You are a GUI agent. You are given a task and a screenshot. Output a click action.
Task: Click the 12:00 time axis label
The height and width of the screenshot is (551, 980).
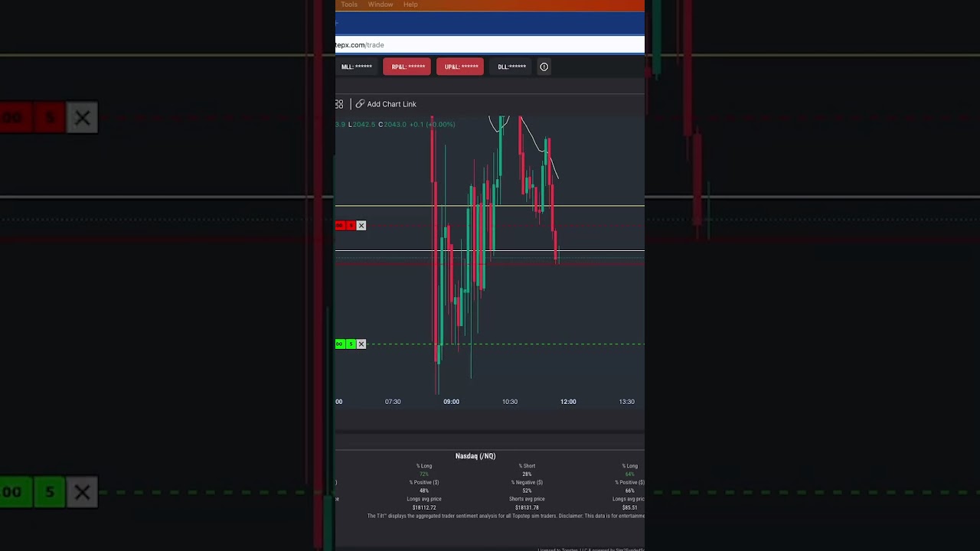[x=568, y=402]
